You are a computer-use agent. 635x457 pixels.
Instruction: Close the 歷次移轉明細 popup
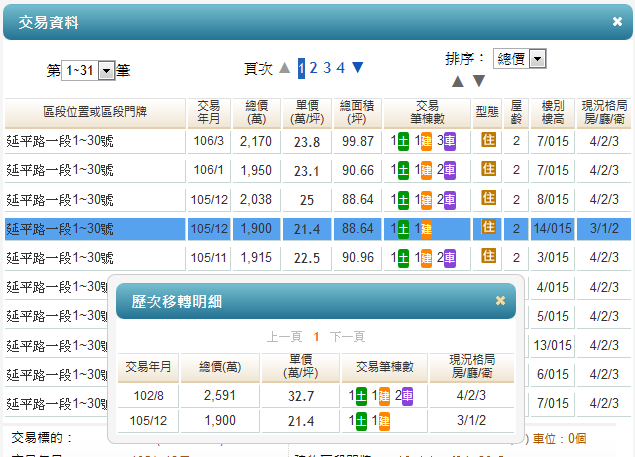501,301
